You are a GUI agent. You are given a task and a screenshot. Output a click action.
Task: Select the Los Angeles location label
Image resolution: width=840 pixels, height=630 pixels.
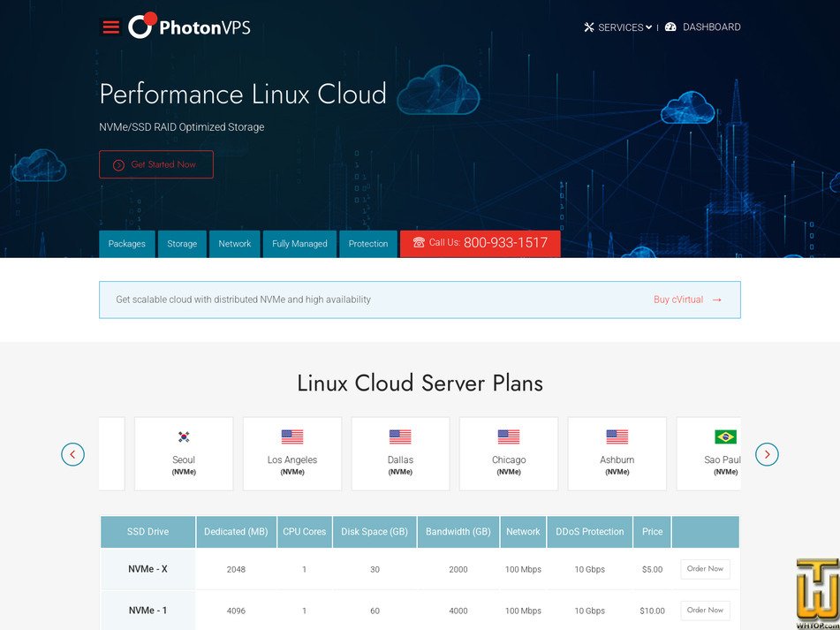292,459
